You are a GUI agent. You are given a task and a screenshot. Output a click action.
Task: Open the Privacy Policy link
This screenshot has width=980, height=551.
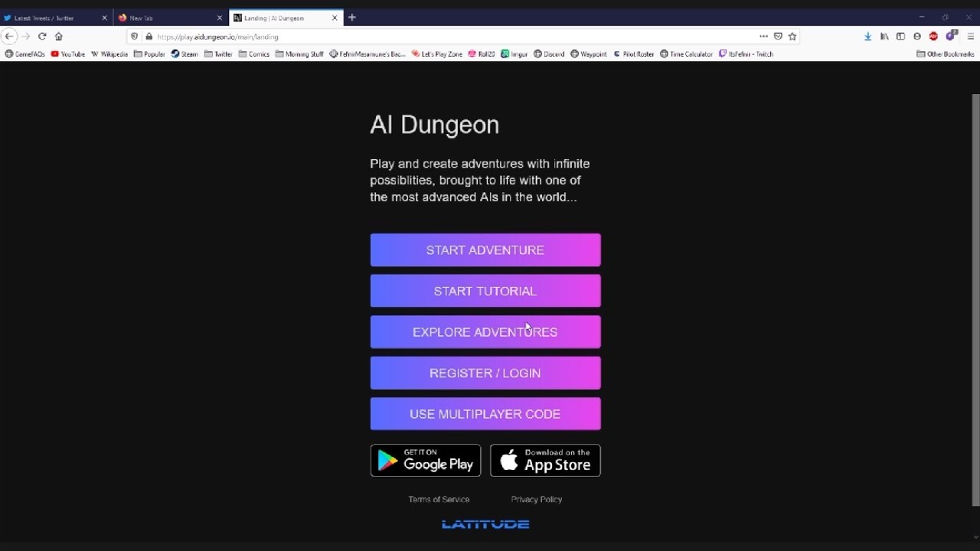click(537, 499)
